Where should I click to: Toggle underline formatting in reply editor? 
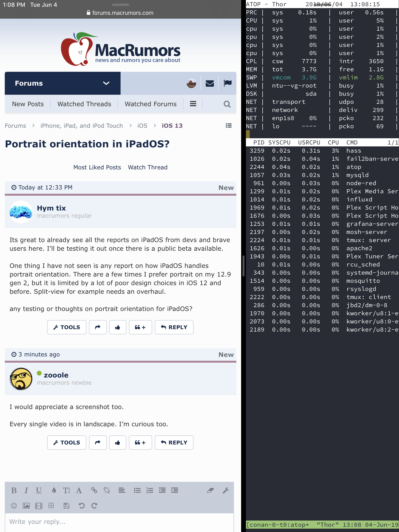click(39, 490)
